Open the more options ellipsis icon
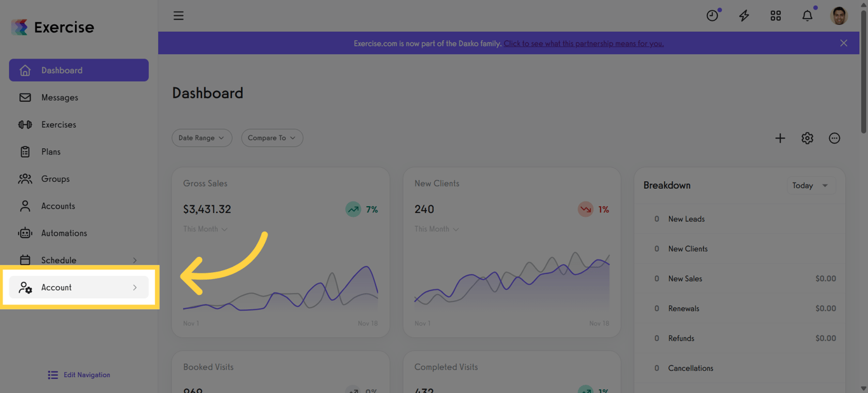 (x=834, y=138)
